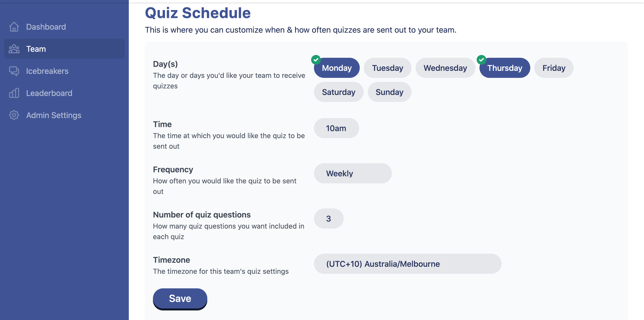Click the Admin Settings gear icon
This screenshot has height=320, width=644.
tap(14, 115)
